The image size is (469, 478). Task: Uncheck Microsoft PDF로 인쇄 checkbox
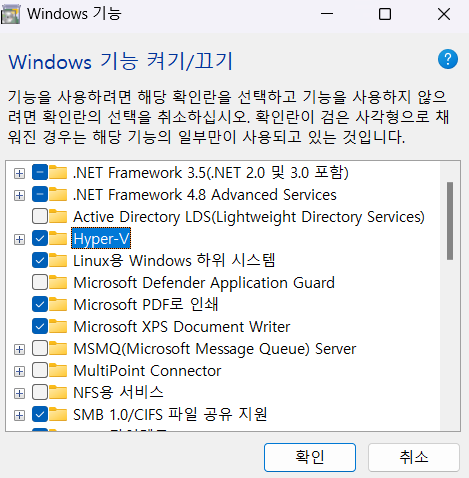pos(40,305)
